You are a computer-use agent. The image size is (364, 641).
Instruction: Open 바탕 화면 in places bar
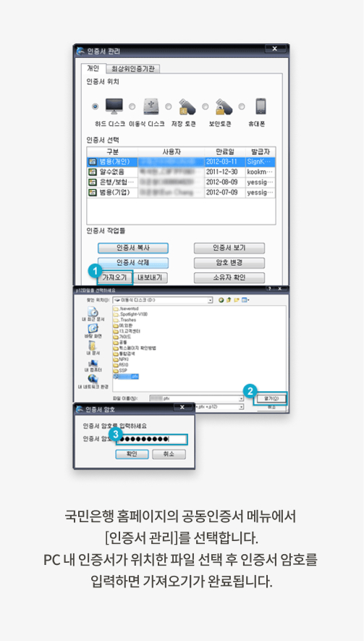pos(93,331)
